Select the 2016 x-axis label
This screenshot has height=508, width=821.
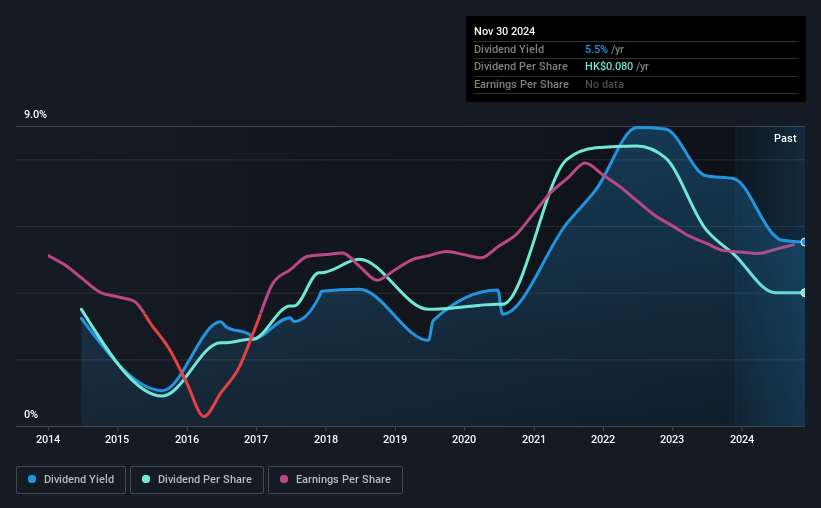(187, 439)
